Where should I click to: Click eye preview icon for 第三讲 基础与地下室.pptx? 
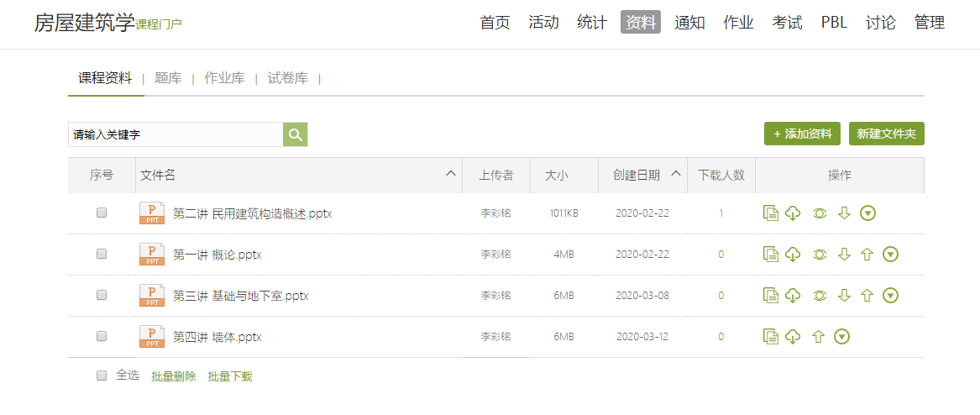tap(820, 296)
